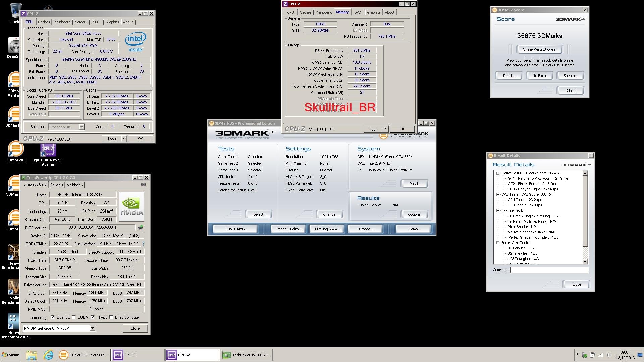
Task: Open Tools dropdown arrow in CPU-Z Memory window
Action: click(385, 129)
